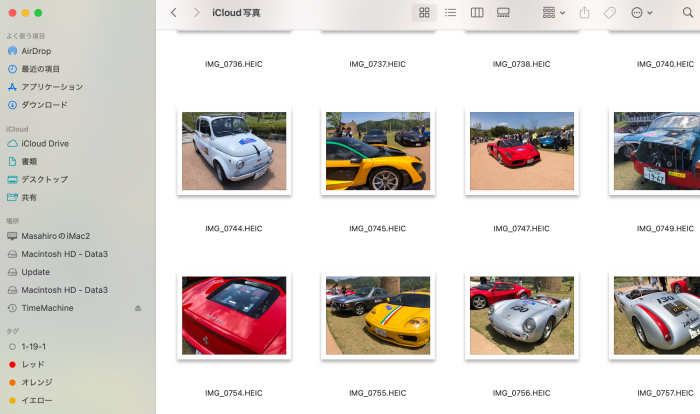Select the Update volume in sidebar
This screenshot has height=414, width=700.
[x=35, y=272]
